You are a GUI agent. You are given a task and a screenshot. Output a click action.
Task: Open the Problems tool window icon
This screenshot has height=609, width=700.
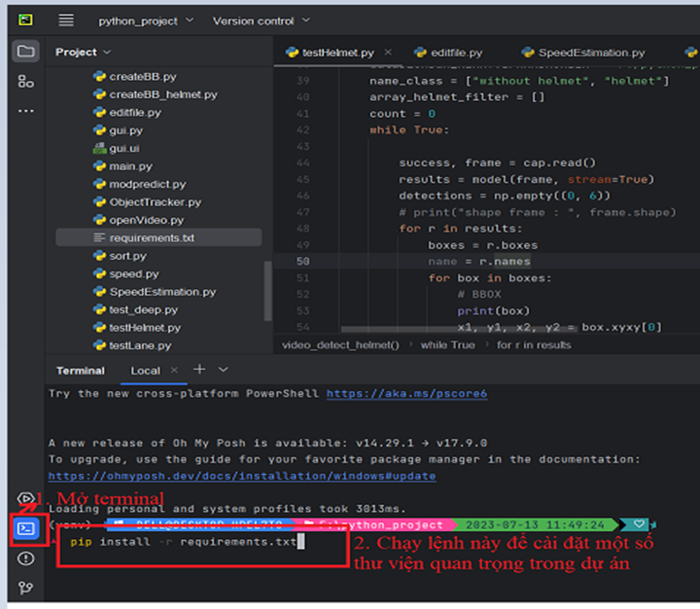pyautogui.click(x=25, y=558)
